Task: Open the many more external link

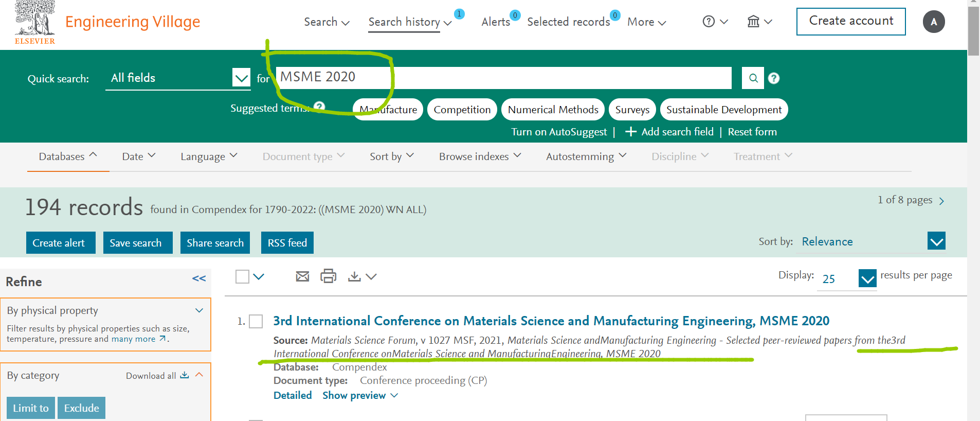Action: click(x=139, y=339)
